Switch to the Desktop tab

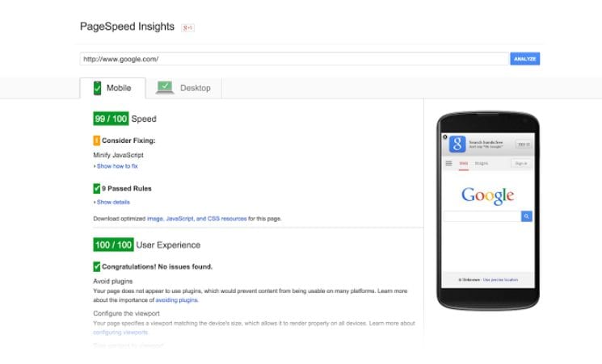pos(183,88)
